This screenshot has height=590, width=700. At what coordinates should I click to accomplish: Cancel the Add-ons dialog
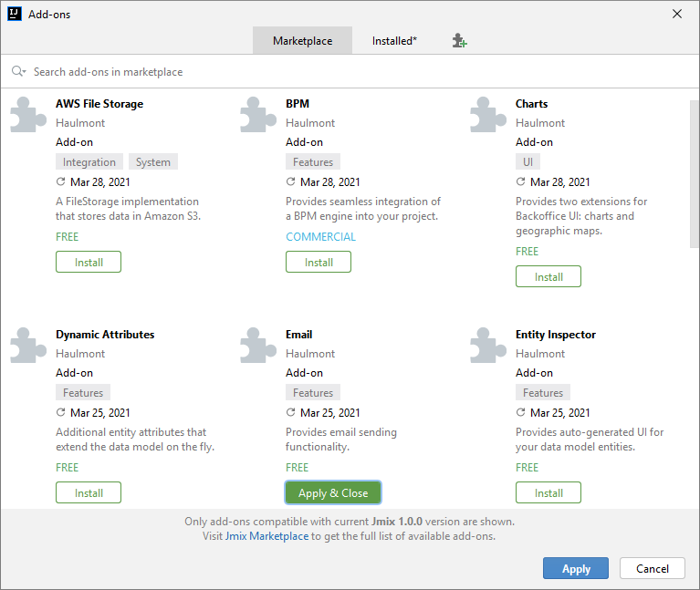tap(652, 568)
